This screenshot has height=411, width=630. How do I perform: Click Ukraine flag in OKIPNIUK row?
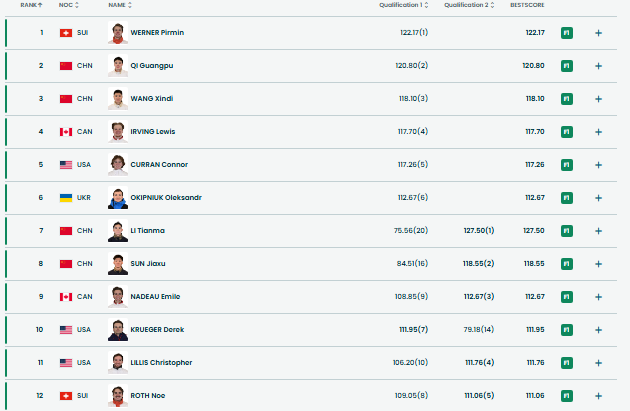pyautogui.click(x=66, y=198)
